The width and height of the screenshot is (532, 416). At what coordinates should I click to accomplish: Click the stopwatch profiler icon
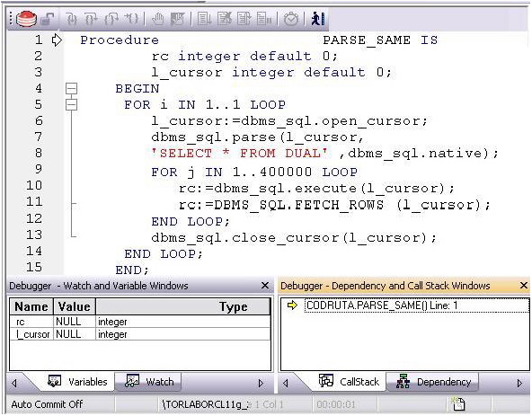click(291, 19)
